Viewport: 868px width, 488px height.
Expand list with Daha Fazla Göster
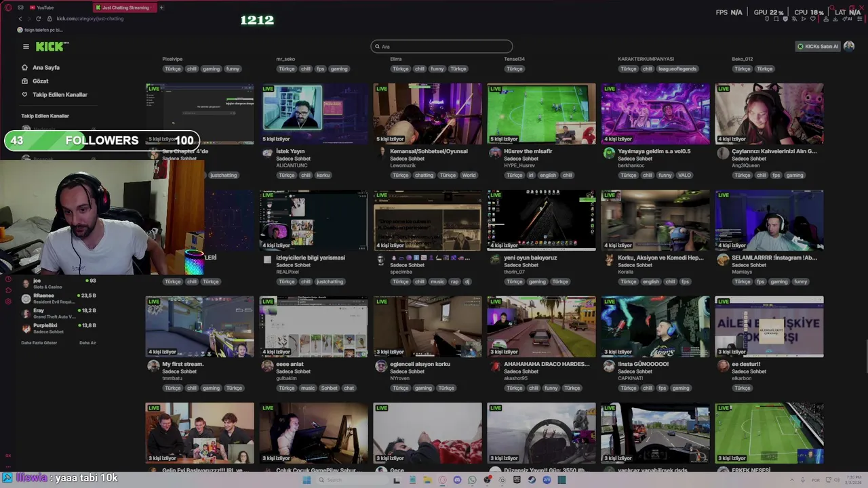tap(39, 343)
